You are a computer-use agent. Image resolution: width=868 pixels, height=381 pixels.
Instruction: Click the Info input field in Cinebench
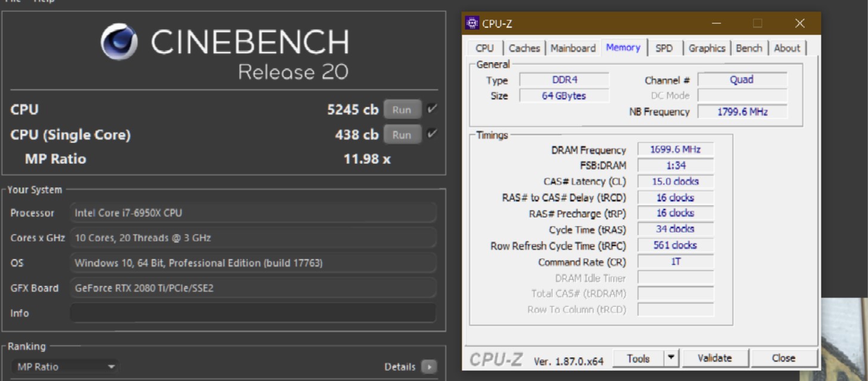(253, 313)
